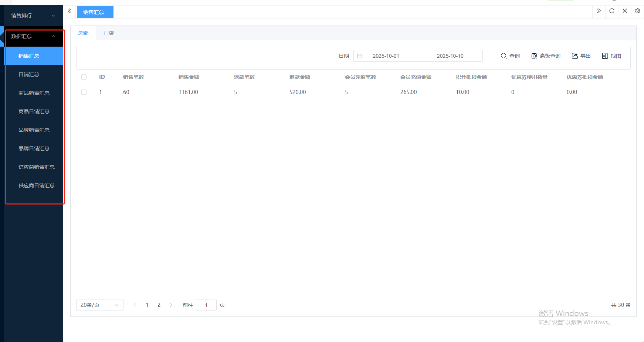Viewport: 644px width, 342px height.
Task: Open the 视图 view options
Action: pyautogui.click(x=611, y=56)
